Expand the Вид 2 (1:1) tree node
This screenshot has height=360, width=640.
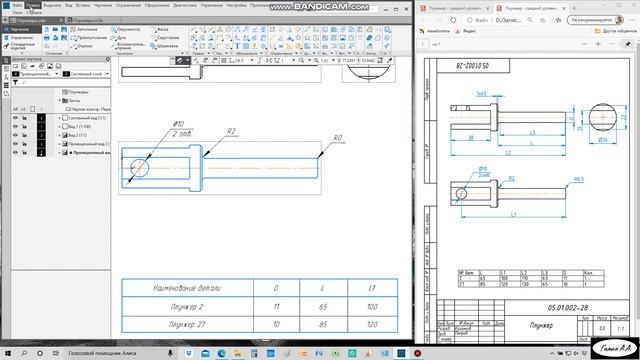60,135
